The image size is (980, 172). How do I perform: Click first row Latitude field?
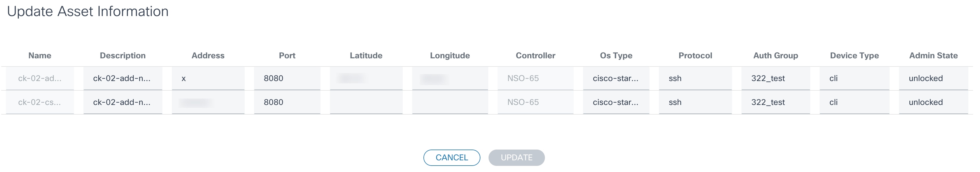[366, 78]
